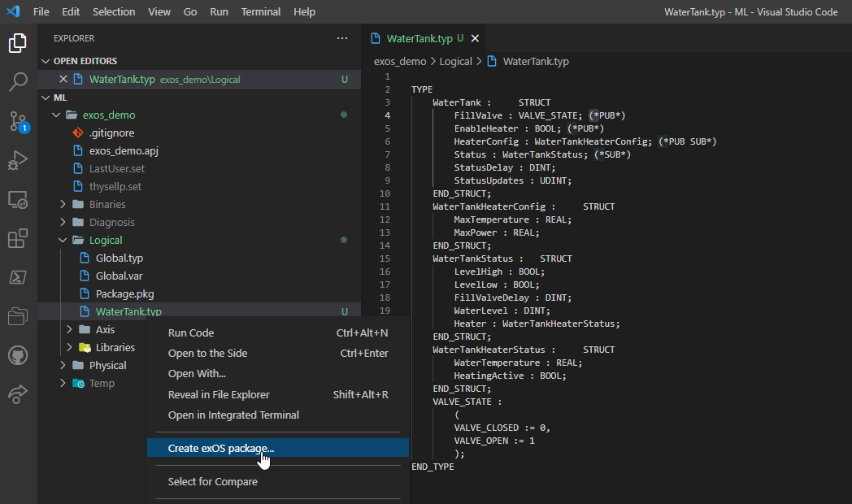This screenshot has width=852, height=504.
Task: Click the TYPE keyword in editor
Action: point(422,89)
